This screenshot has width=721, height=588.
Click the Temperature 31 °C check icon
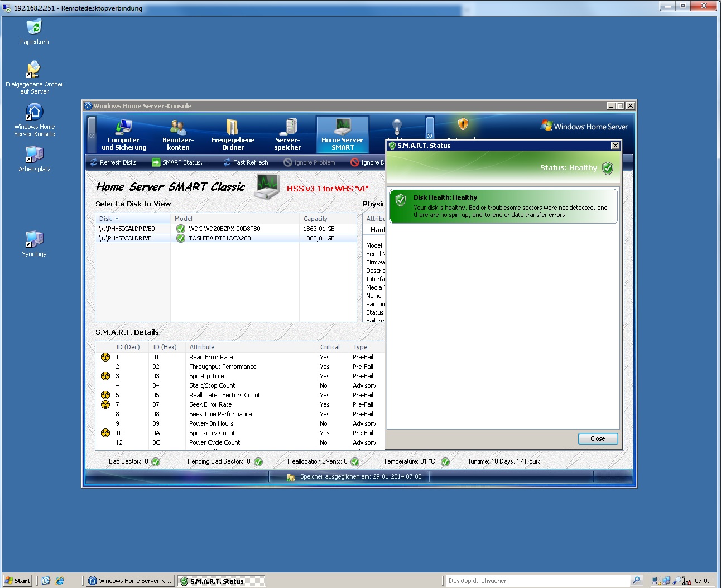445,462
